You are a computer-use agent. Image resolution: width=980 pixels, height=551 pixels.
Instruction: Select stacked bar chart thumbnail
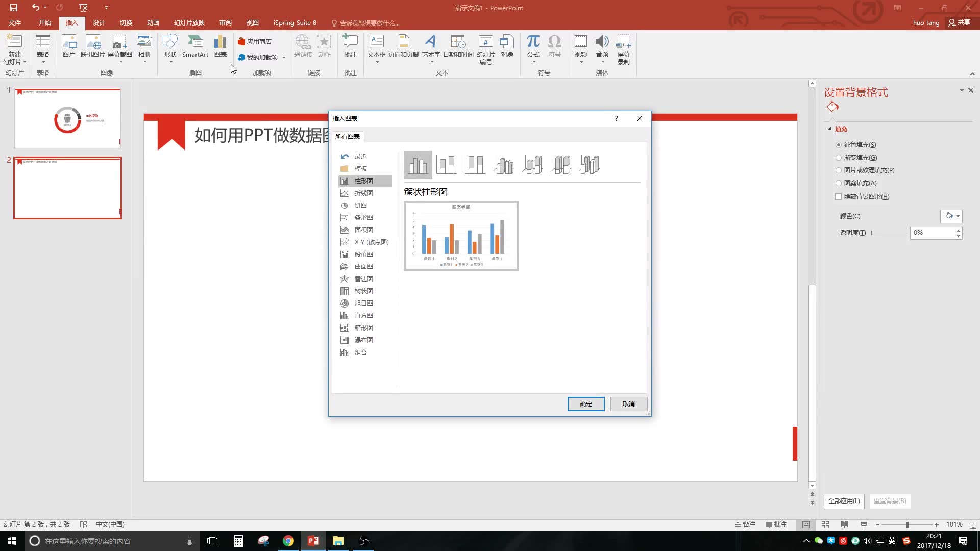tap(446, 164)
